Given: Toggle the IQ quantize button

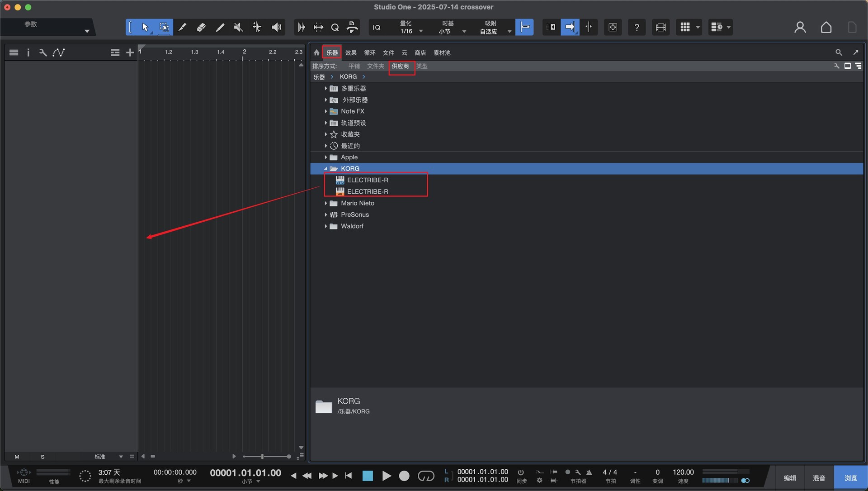Looking at the screenshot, I should [x=377, y=28].
